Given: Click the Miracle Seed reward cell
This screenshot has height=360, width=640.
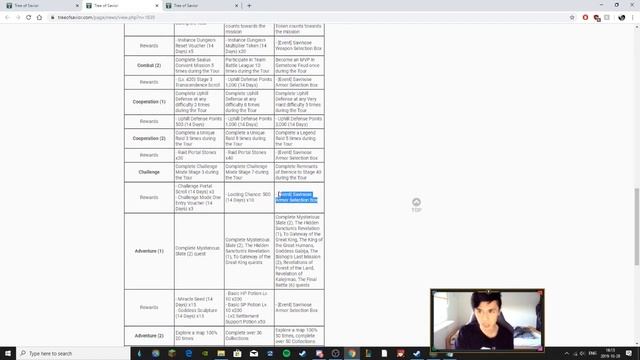Looking at the screenshot, I should pos(199,308).
